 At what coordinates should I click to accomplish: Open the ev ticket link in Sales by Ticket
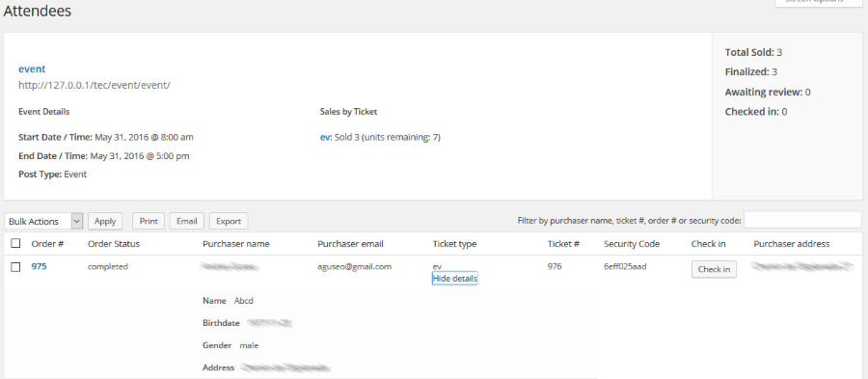[326, 137]
